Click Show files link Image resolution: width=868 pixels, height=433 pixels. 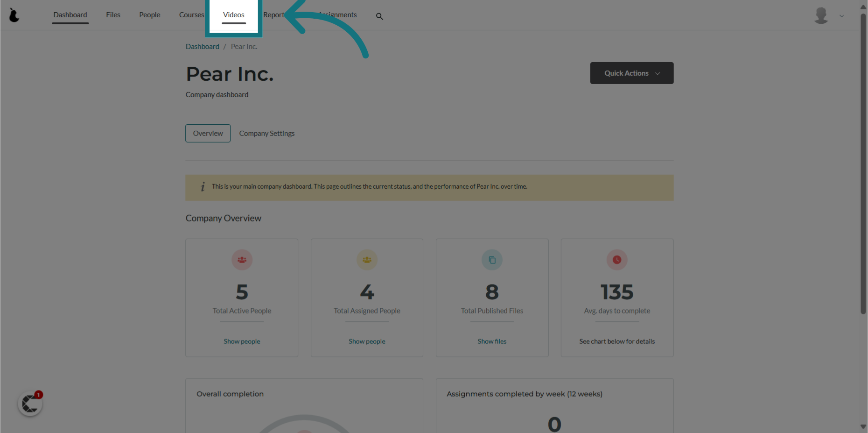click(492, 341)
